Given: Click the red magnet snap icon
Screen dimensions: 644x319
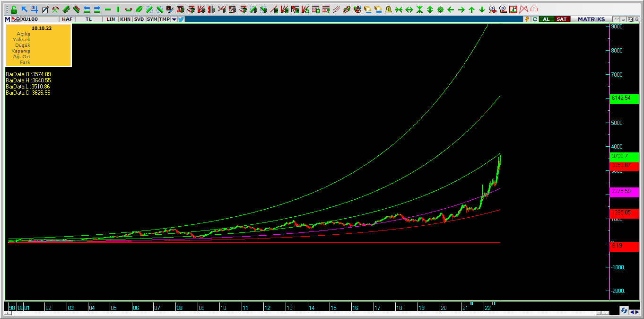Looking at the screenshot, I should (x=534, y=9).
